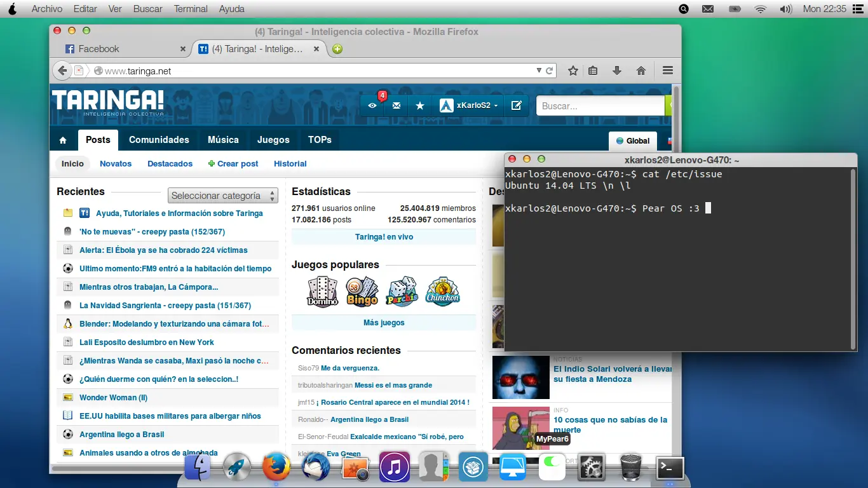Launch the rocket Launchpad dock icon
The width and height of the screenshot is (868, 488).
coord(236,468)
